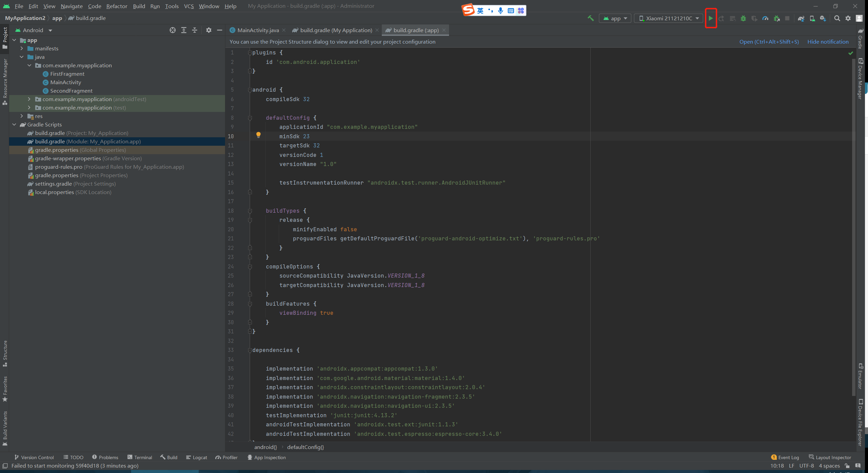Screen dimensions: 868x473
Task: Click the hammer Make Project icon
Action: click(591, 18)
